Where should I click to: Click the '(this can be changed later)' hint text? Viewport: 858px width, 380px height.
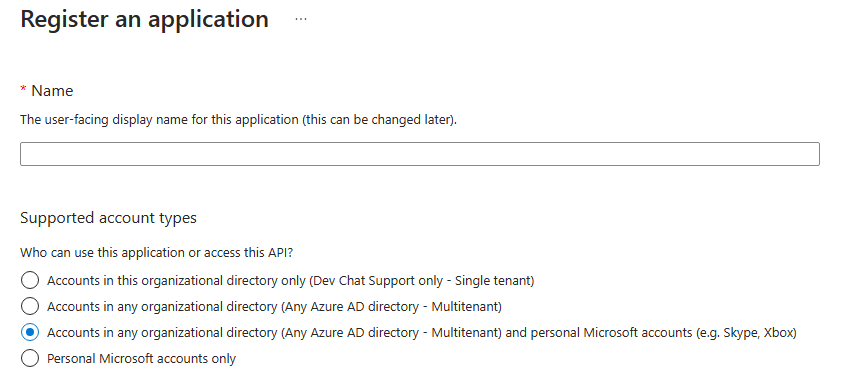pyautogui.click(x=379, y=120)
